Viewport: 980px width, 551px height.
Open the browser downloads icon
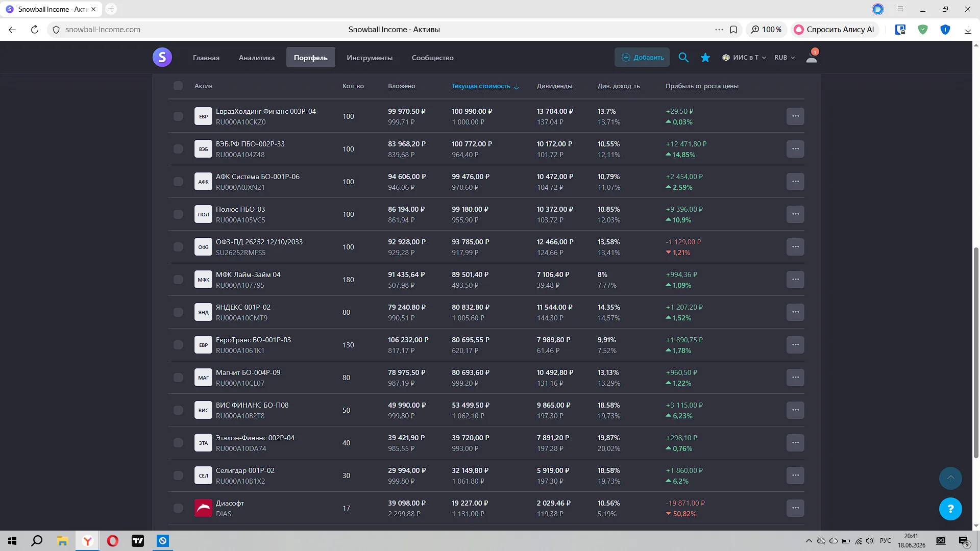(968, 30)
